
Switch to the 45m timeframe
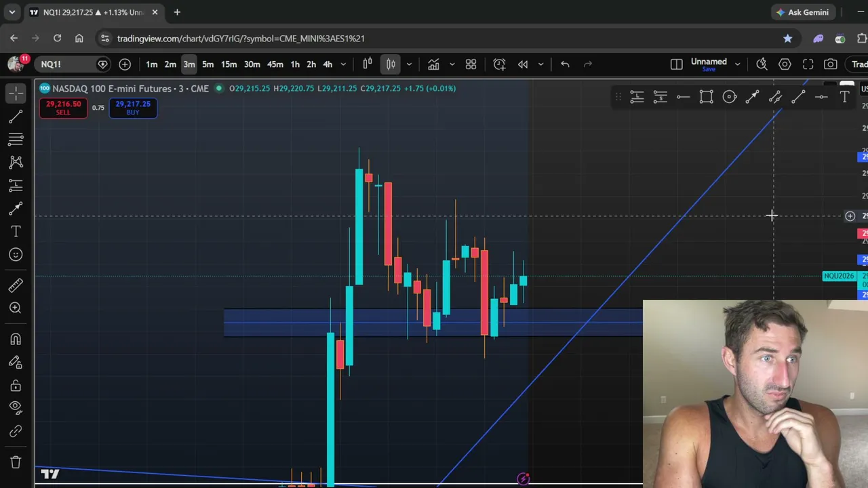point(275,64)
